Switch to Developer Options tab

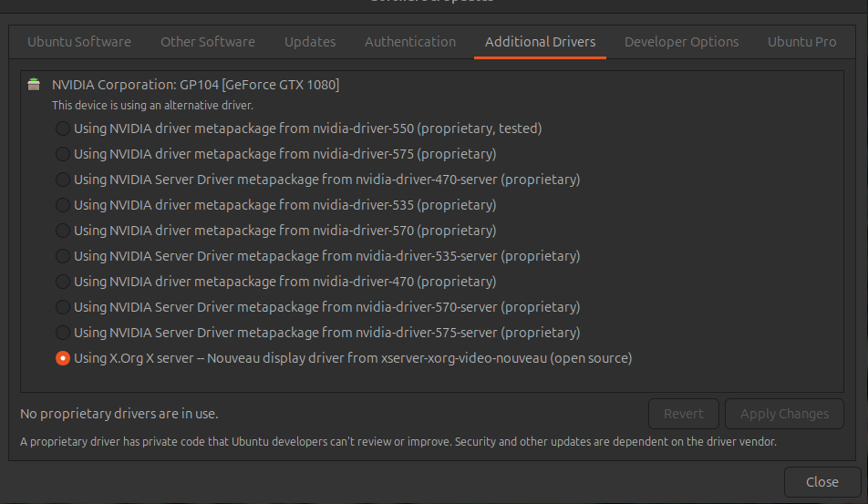coord(681,42)
